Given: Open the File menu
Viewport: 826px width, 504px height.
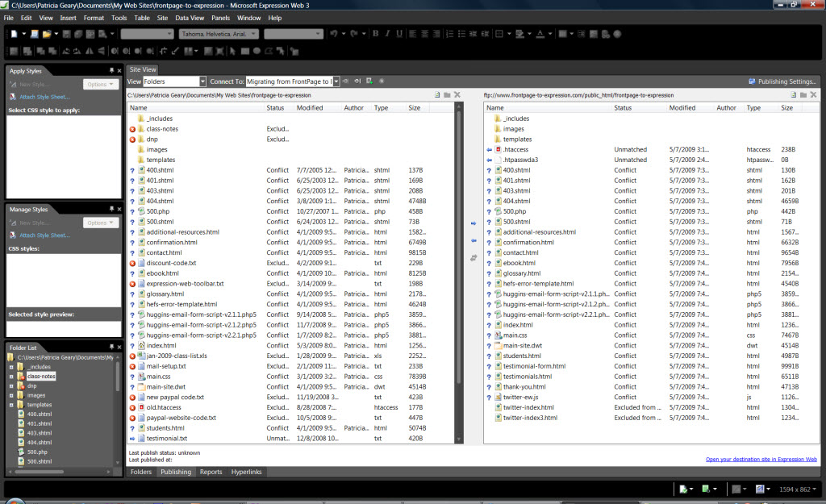Looking at the screenshot, I should point(8,18).
